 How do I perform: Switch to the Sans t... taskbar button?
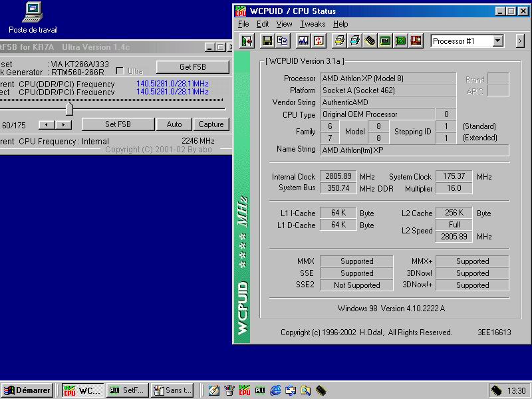coord(172,390)
